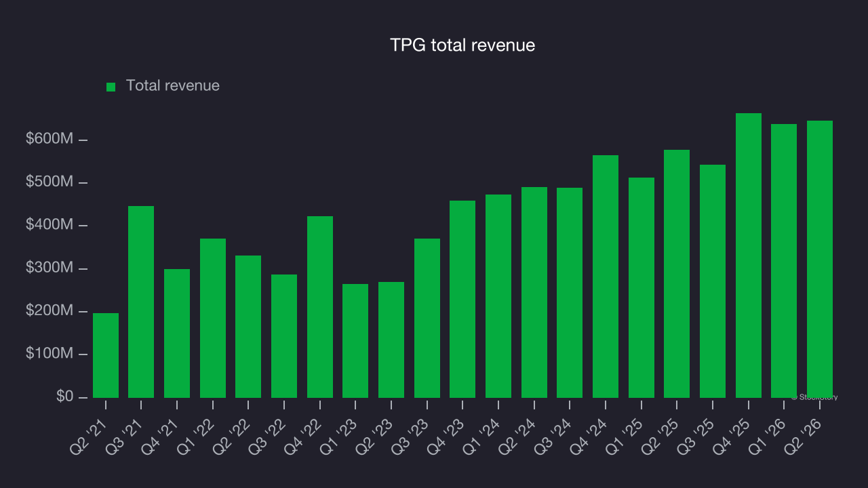Choose the Q2 '26 revenue bar
Viewport: 868px width, 488px height.
coord(820,259)
